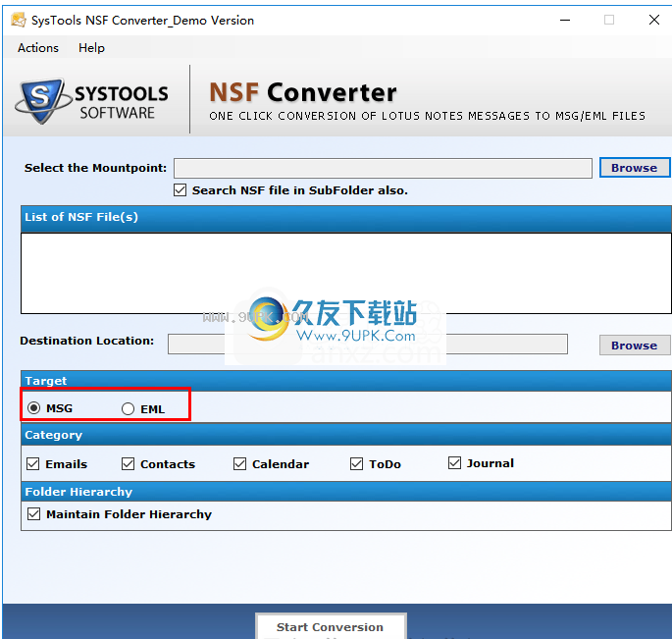Viewport: 672px width, 639px height.
Task: Uncheck the Contacts category checkbox
Action: coord(128,463)
